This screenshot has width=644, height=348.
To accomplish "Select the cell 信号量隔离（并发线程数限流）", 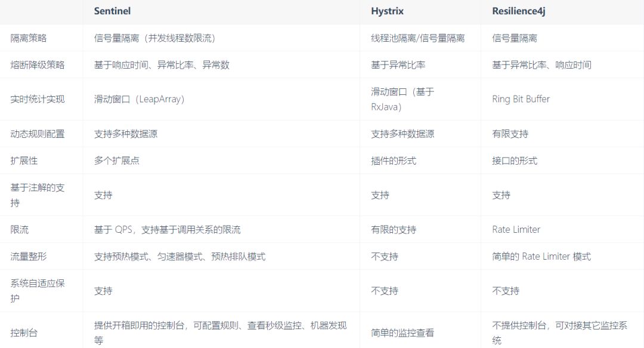I will (155, 38).
